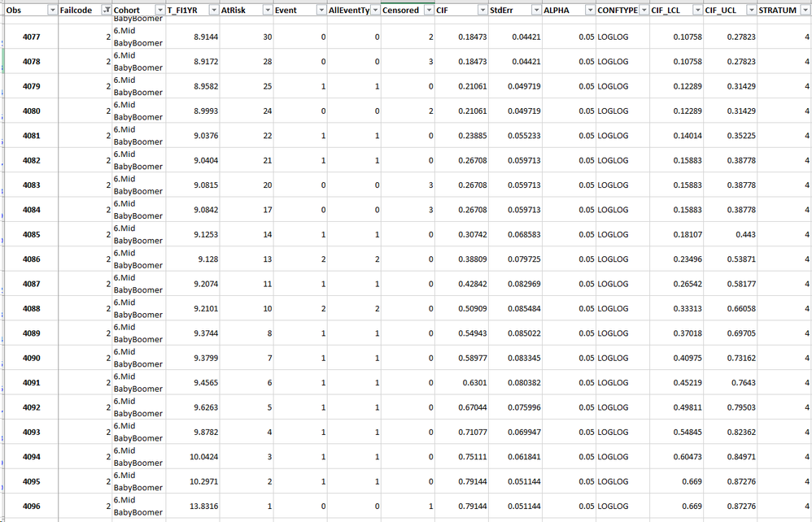
Task: Open the active Failcode filter button
Action: [106, 10]
